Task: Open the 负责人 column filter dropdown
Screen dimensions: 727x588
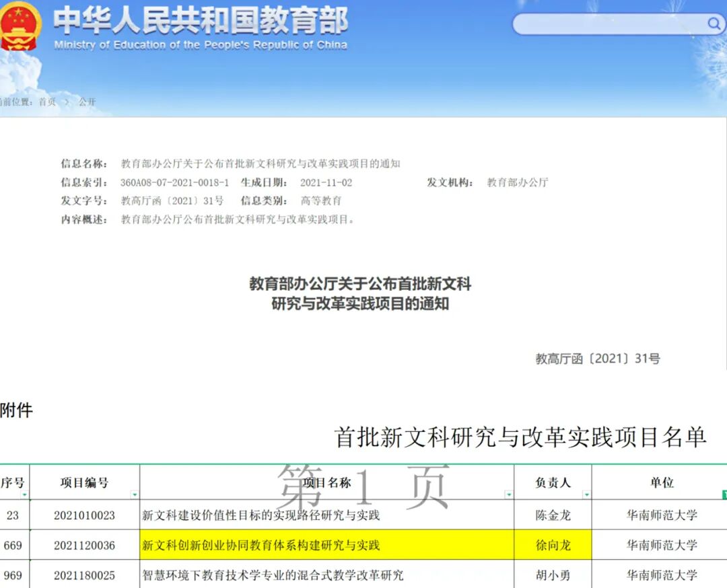Action: 586,495
